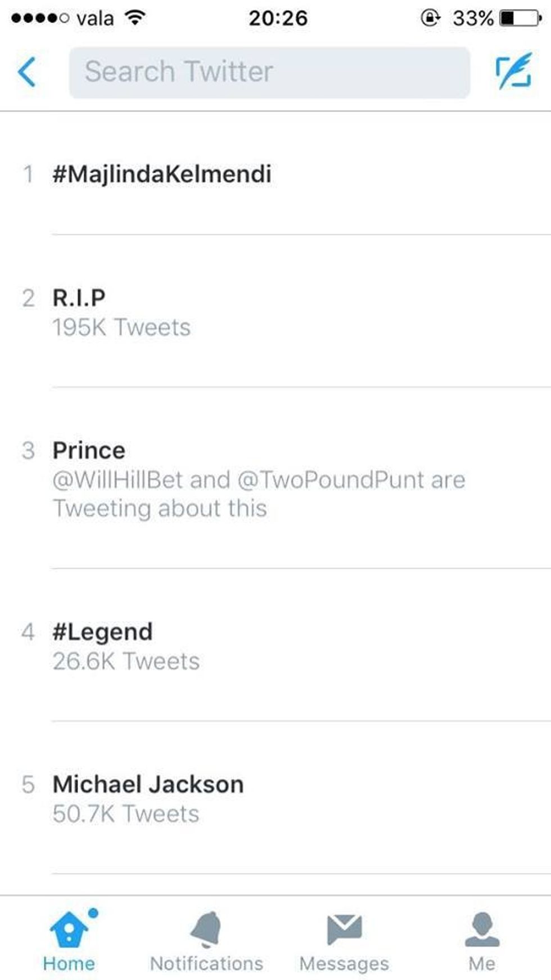Screen dimensions: 551x980
Task: Tap the Me profile icon
Action: tap(482, 929)
